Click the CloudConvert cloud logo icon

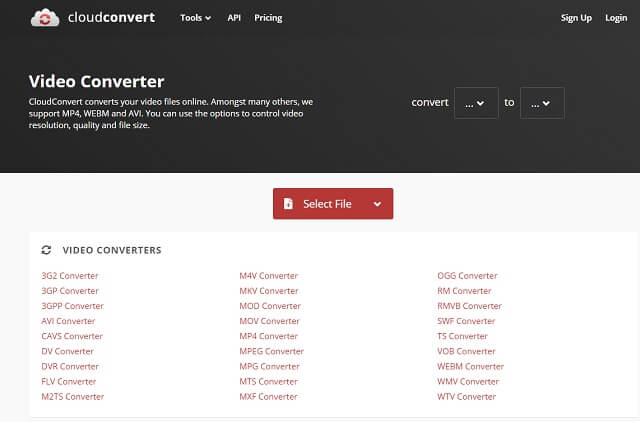pos(45,18)
